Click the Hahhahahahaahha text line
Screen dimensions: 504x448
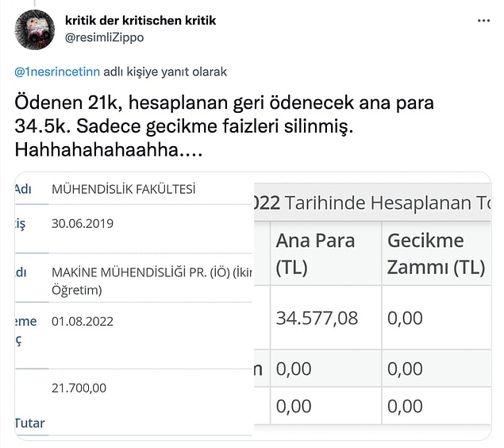(x=109, y=149)
